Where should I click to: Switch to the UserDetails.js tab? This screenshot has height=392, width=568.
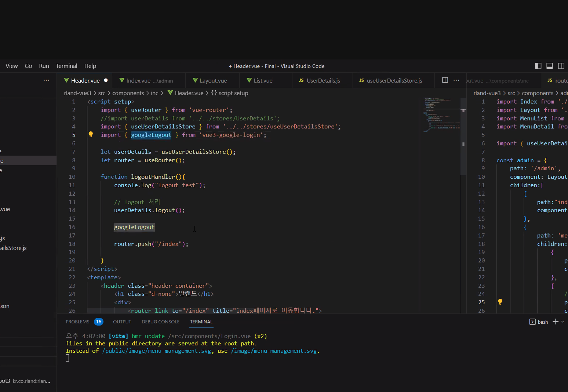[323, 80]
